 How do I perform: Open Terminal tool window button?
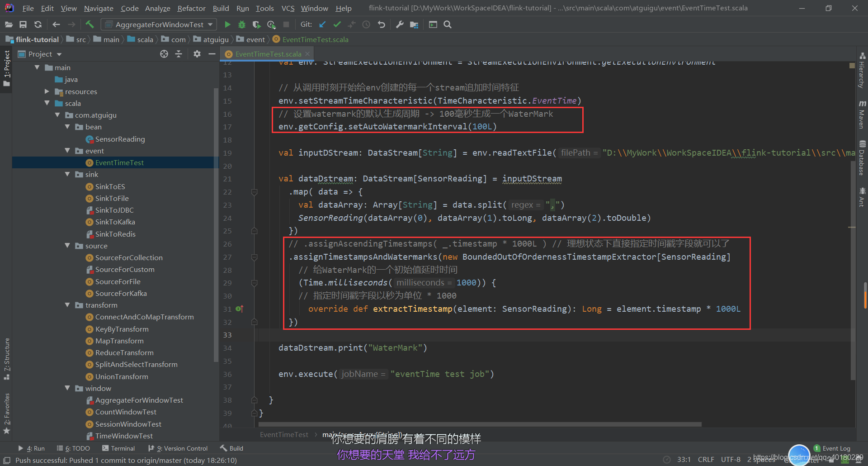118,448
